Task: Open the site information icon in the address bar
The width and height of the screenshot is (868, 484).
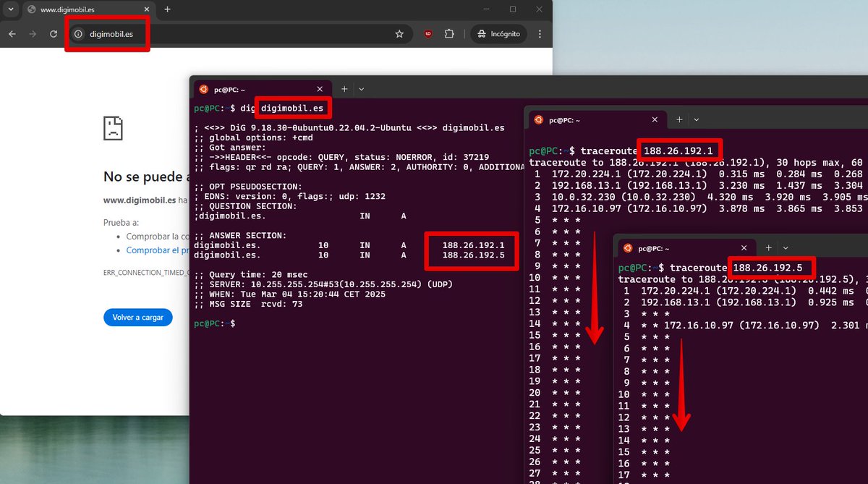Action: click(78, 34)
